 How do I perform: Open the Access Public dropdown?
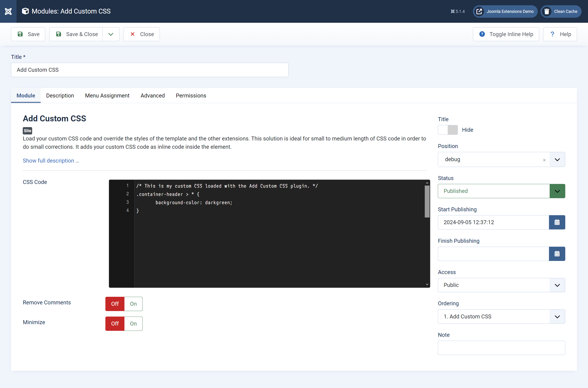501,285
